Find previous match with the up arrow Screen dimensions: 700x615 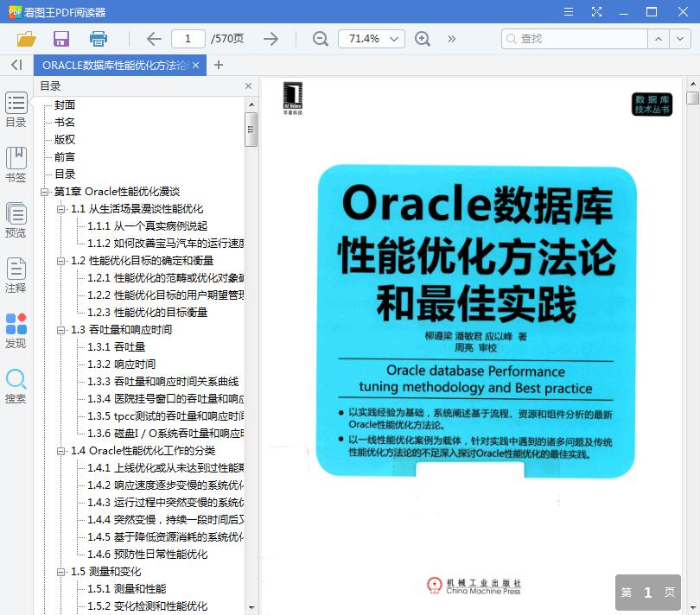click(x=659, y=39)
